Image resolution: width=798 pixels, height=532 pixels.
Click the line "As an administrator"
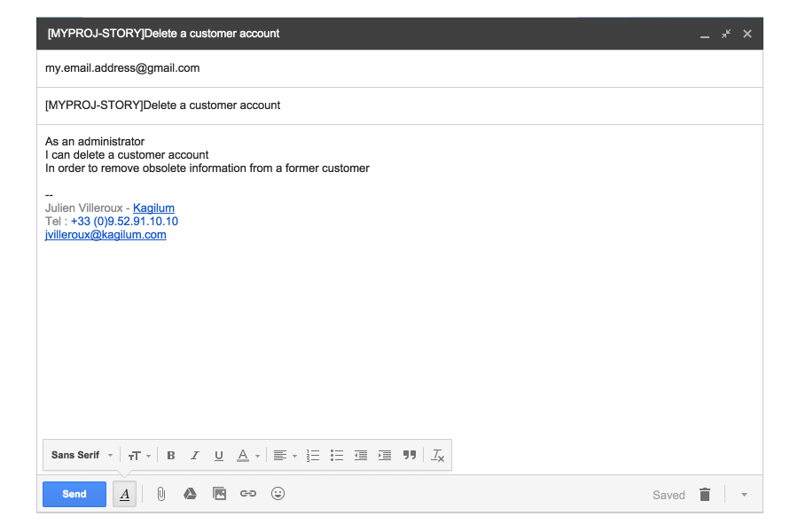tap(95, 142)
